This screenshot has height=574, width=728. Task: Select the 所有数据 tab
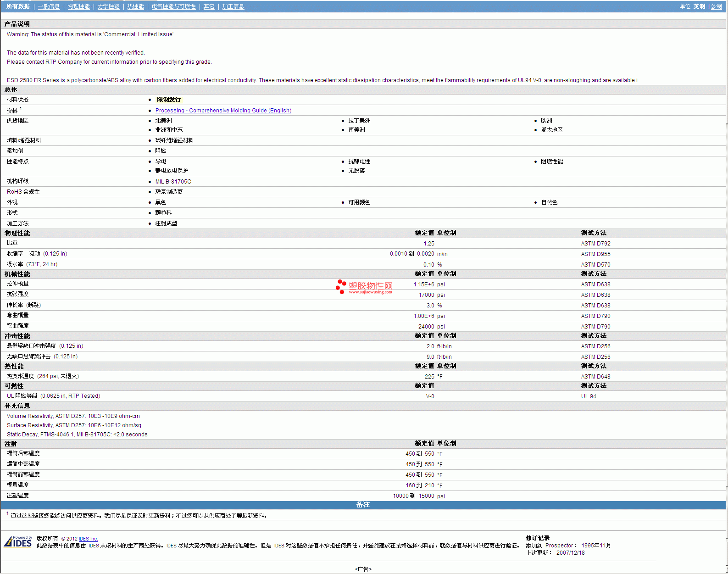pos(18,6)
